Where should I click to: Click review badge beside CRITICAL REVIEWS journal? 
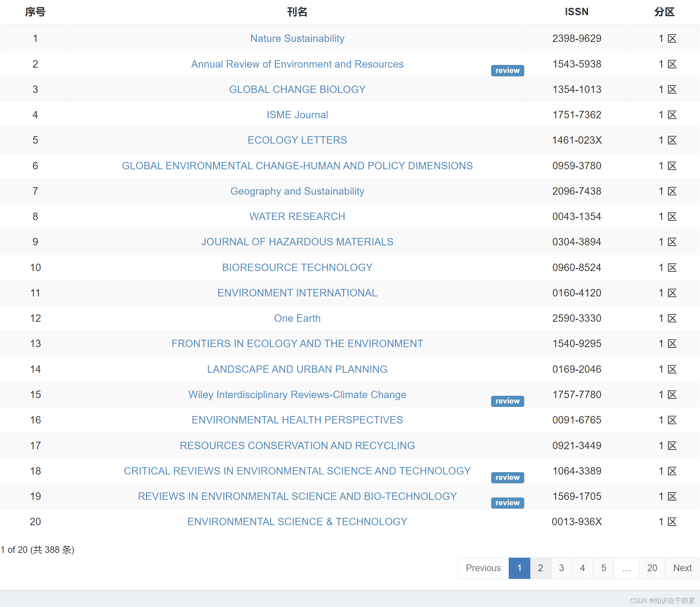[507, 477]
